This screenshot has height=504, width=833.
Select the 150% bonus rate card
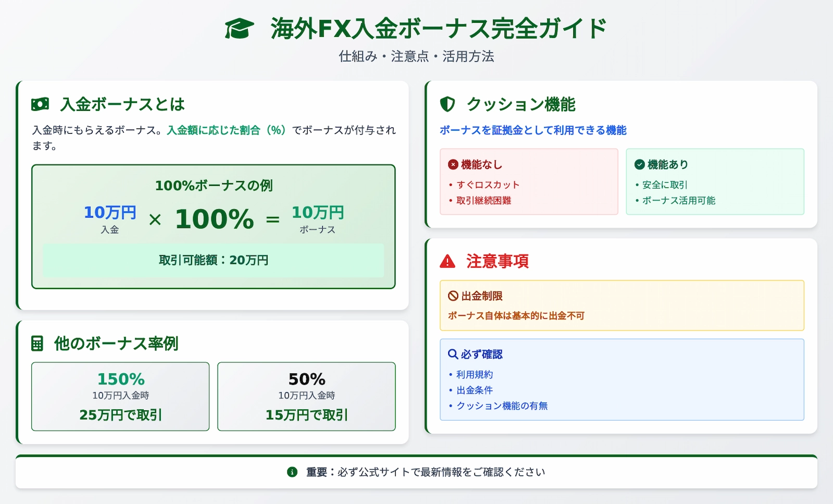coord(120,396)
